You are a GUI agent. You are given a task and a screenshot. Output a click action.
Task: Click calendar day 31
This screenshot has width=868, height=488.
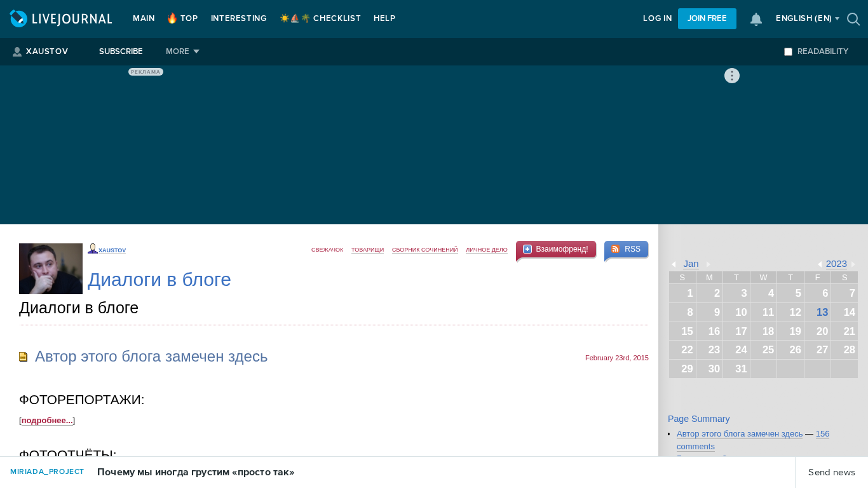pos(736,369)
